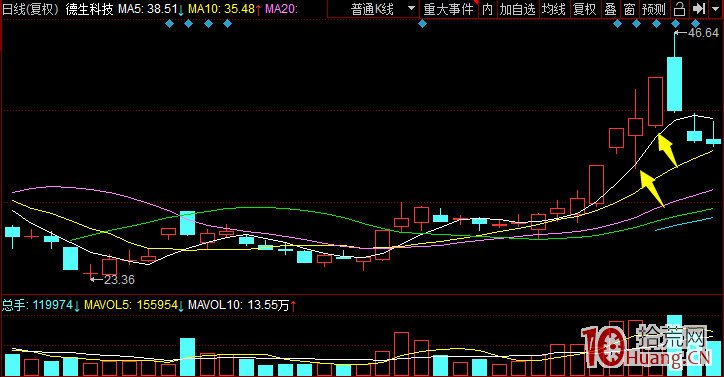
Task: Open the 预测 forecast tool
Action: point(654,9)
